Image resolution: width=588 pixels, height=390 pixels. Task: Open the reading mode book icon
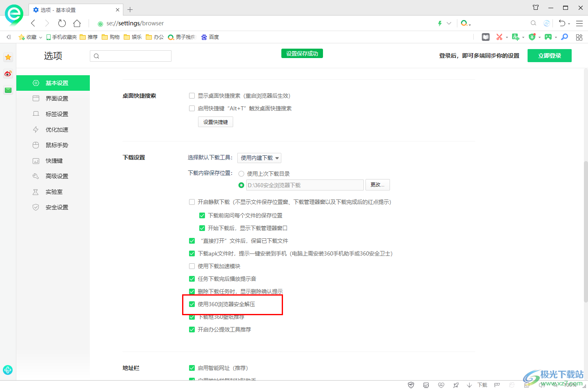pyautogui.click(x=486, y=37)
